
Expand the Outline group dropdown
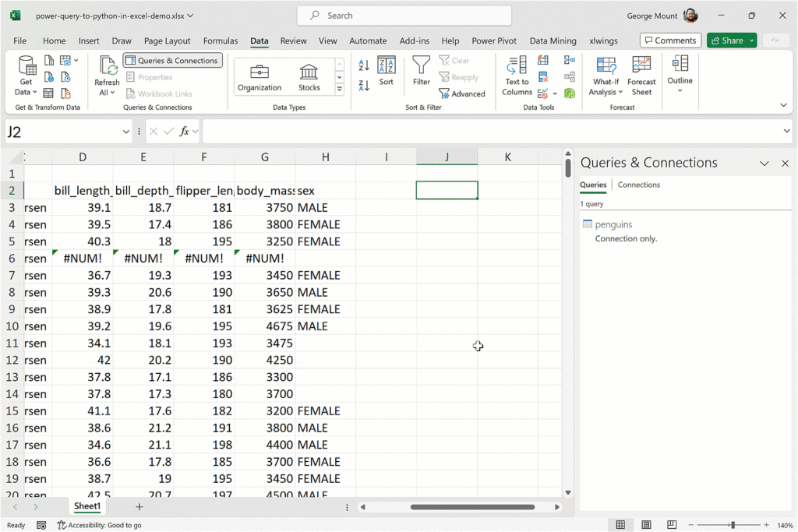point(680,91)
